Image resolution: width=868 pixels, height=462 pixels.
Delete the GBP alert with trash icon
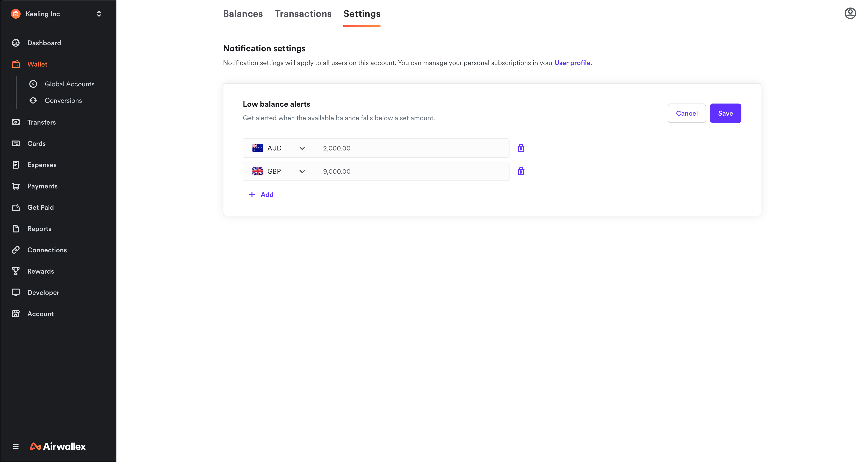[x=521, y=171]
